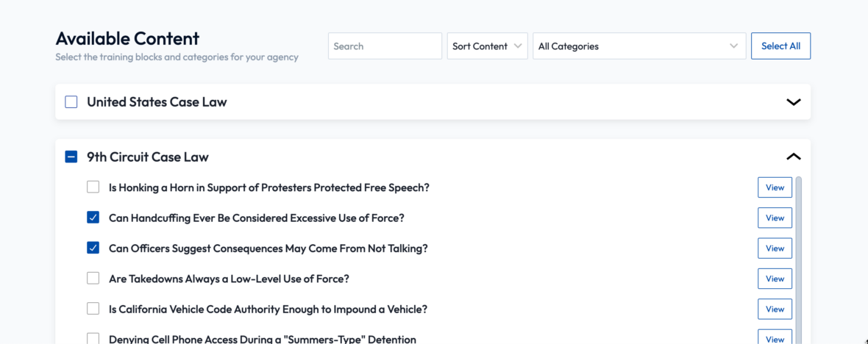Expand the United States Case Law section

click(x=793, y=102)
